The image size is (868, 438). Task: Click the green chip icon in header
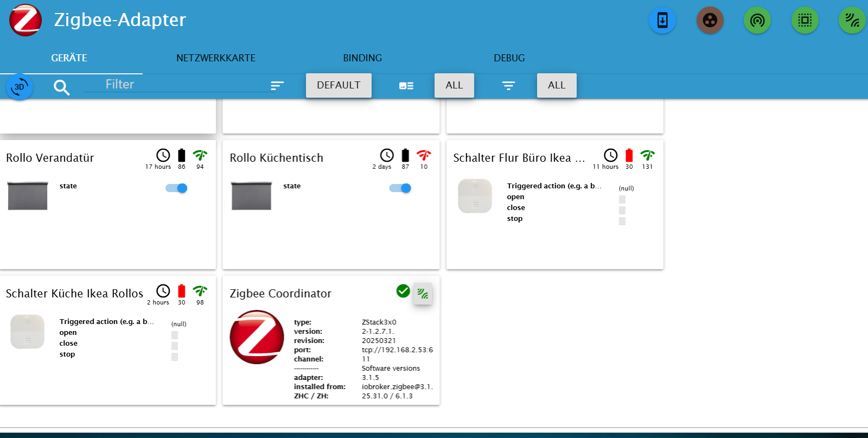tap(805, 20)
